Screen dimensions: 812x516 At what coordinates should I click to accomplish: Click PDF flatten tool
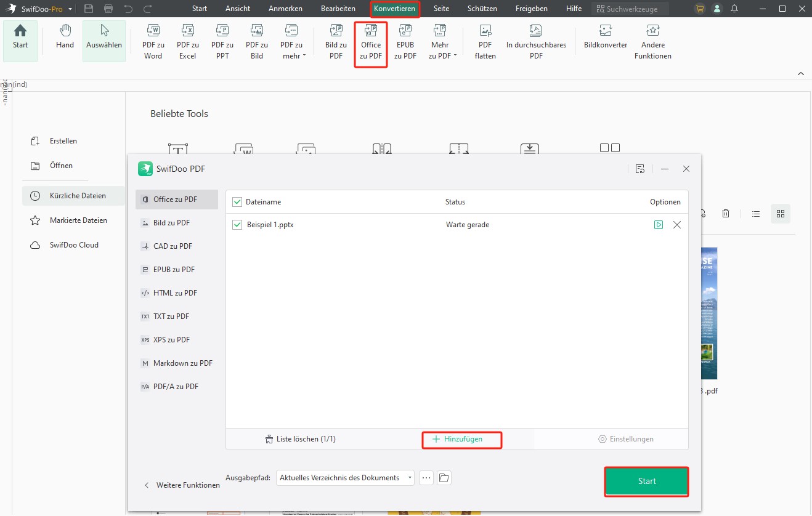coord(485,42)
